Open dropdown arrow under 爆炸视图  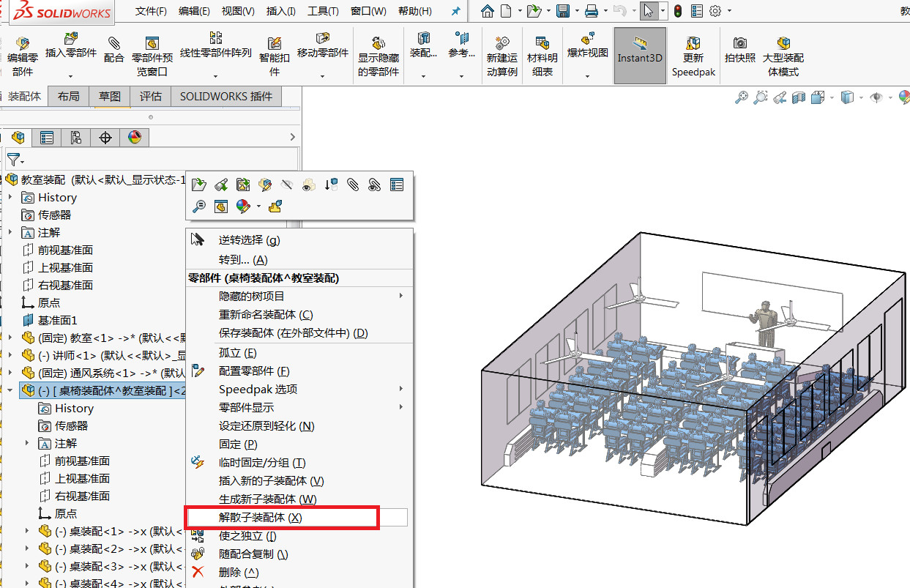(588, 75)
